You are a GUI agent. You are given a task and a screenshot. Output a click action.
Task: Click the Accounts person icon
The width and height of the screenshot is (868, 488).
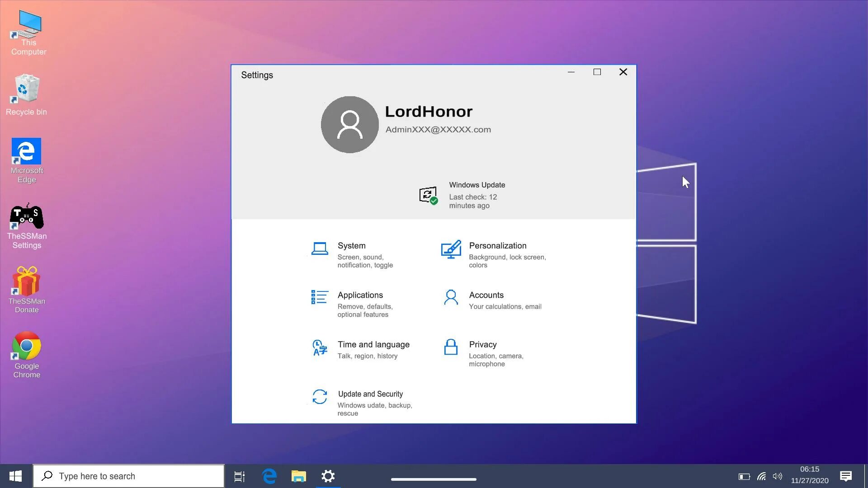[451, 297]
